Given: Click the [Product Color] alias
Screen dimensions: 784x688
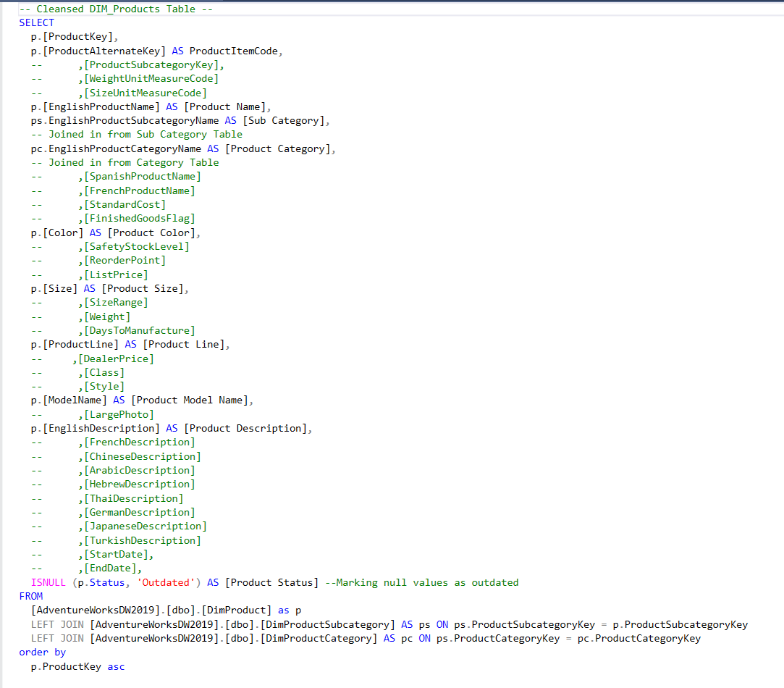Looking at the screenshot, I should click(x=151, y=232).
